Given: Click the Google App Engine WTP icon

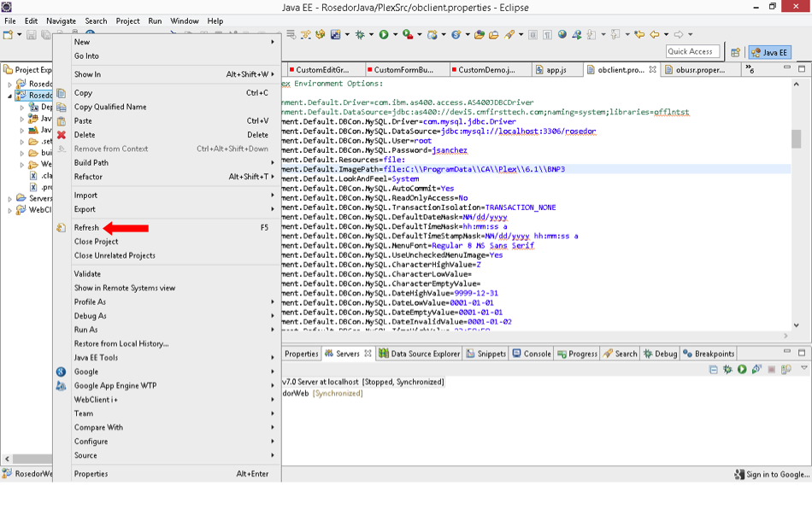Looking at the screenshot, I should click(x=61, y=386).
